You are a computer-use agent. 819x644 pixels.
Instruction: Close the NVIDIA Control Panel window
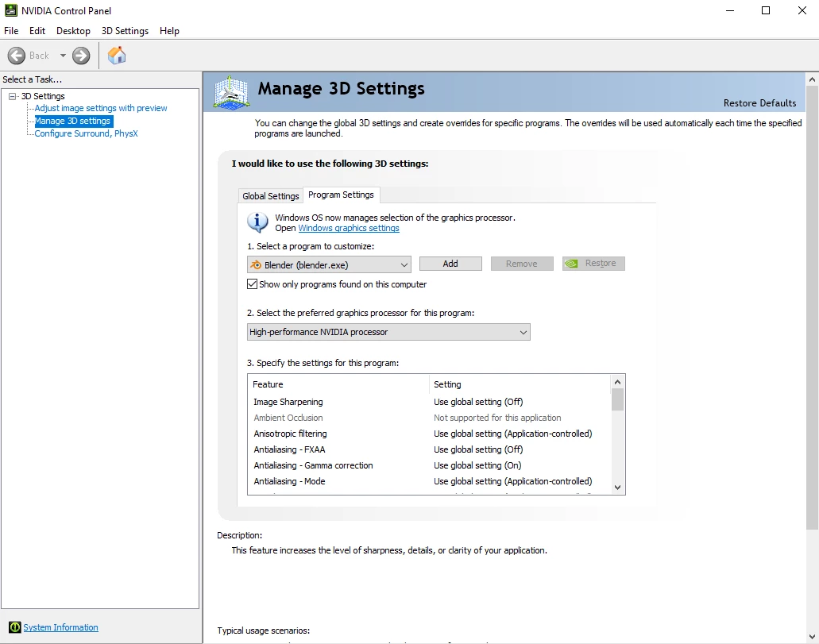pos(802,10)
